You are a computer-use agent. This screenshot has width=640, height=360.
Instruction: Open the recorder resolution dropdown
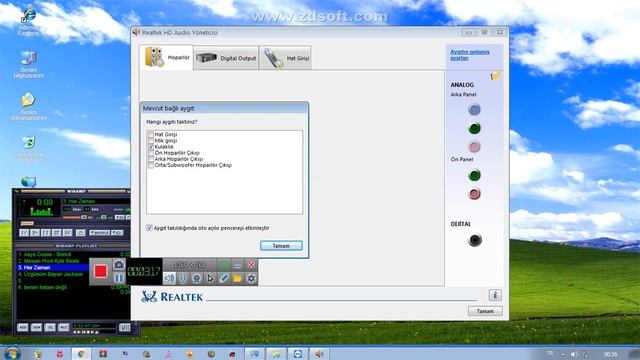pos(189,265)
